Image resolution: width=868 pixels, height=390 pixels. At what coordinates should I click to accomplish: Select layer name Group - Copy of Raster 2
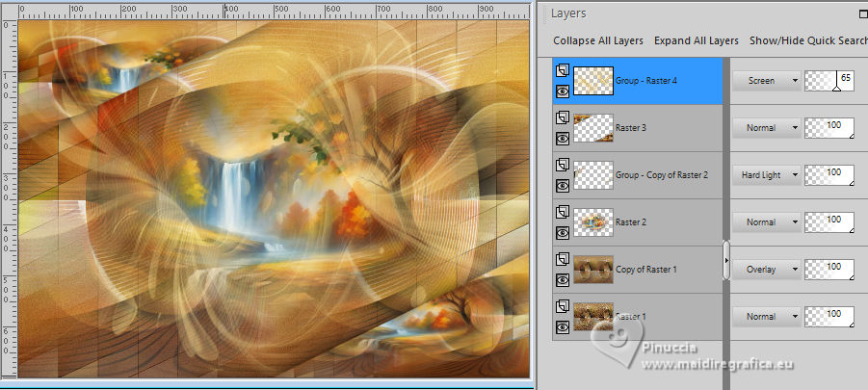[662, 175]
